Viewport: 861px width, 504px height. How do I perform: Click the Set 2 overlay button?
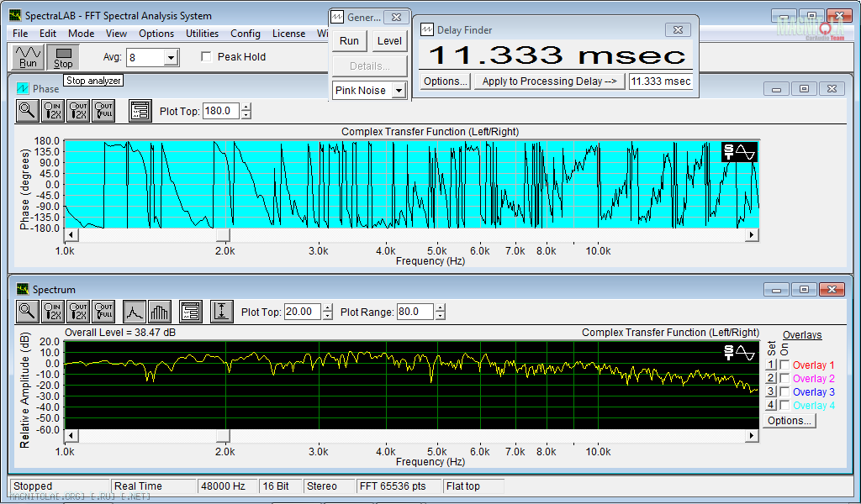pos(771,378)
